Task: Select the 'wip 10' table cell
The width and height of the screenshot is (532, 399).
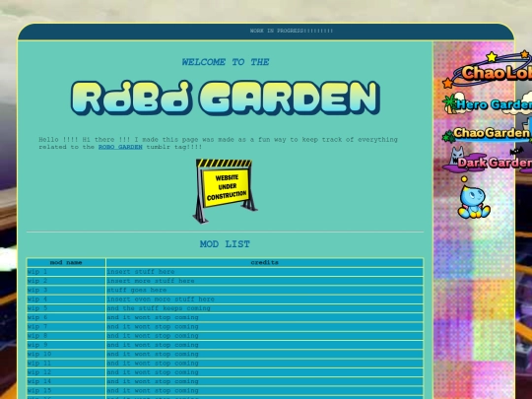Action: coord(66,355)
